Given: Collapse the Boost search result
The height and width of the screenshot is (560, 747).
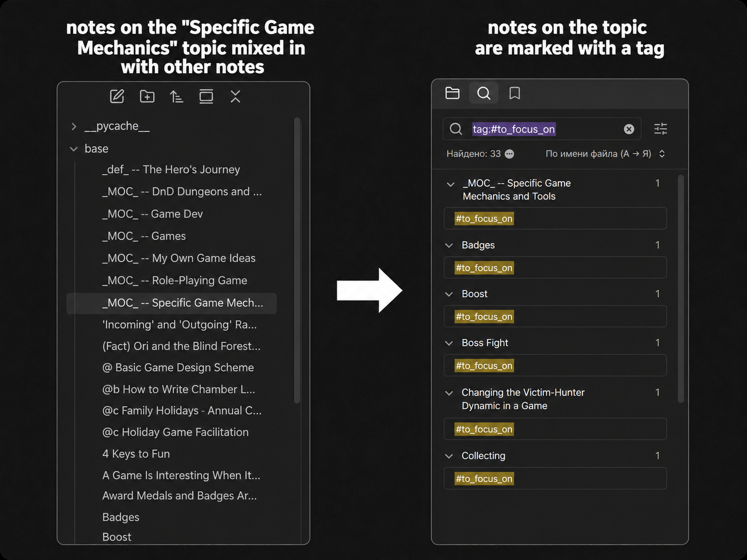Looking at the screenshot, I should click(449, 294).
